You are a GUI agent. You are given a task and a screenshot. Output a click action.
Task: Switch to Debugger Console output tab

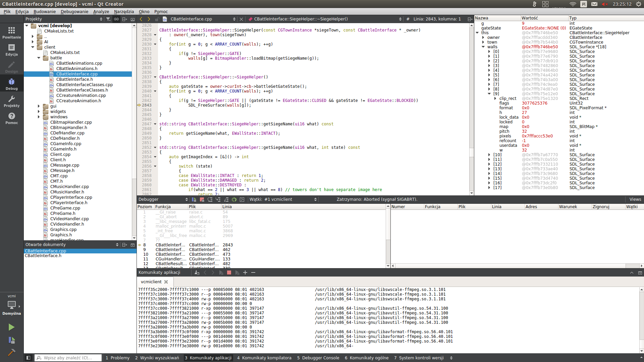[x=318, y=358]
